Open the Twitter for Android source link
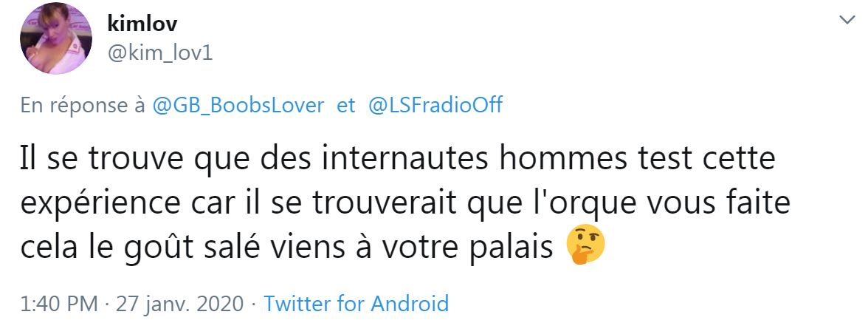 tap(356, 303)
